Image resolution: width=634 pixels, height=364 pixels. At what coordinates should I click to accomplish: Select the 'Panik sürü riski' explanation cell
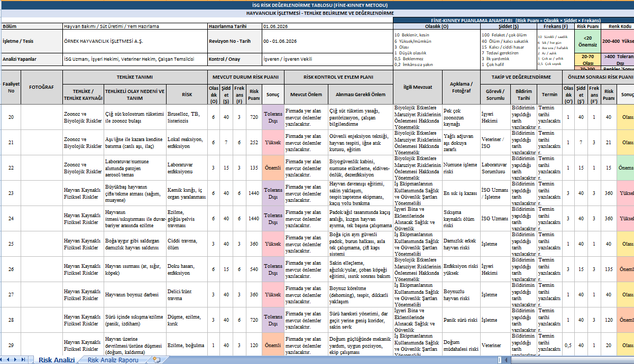[461, 320]
